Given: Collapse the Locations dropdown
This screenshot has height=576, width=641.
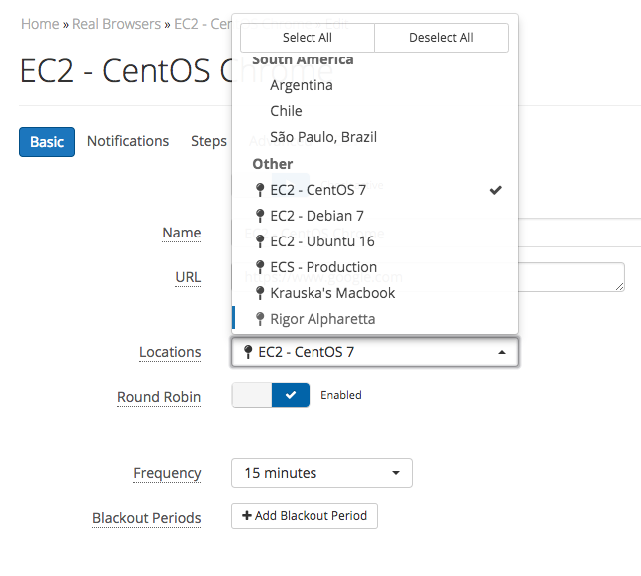Looking at the screenshot, I should coord(375,352).
